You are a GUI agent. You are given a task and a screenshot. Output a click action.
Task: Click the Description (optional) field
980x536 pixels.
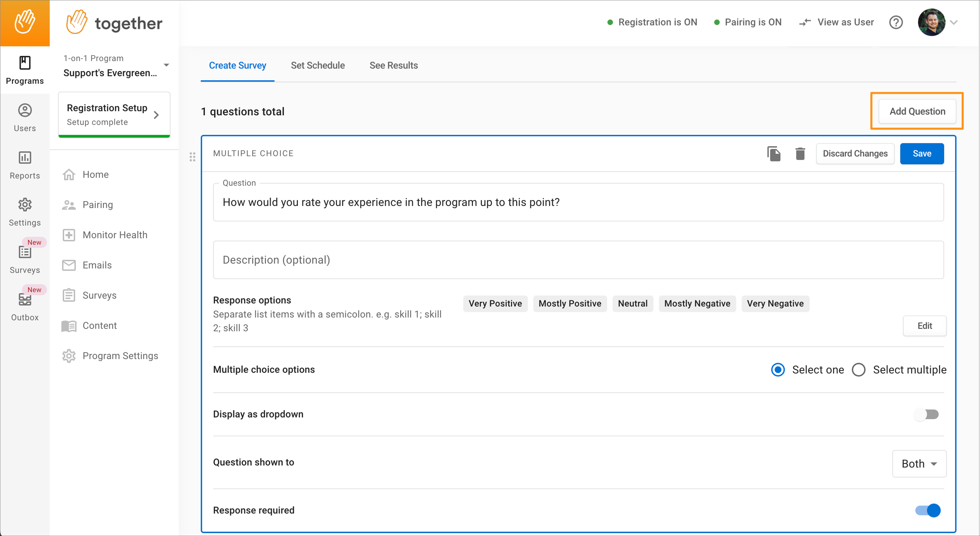coord(578,260)
